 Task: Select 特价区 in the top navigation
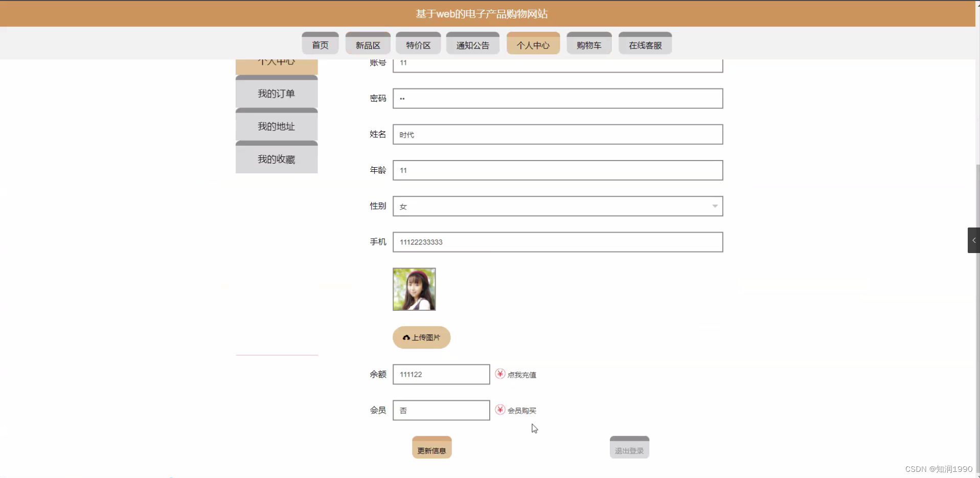point(418,43)
